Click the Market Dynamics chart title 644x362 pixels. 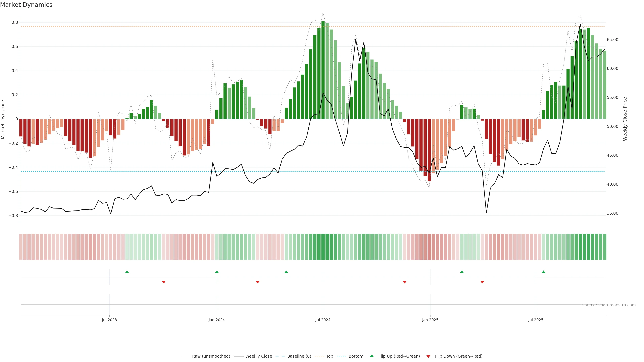[x=26, y=5]
